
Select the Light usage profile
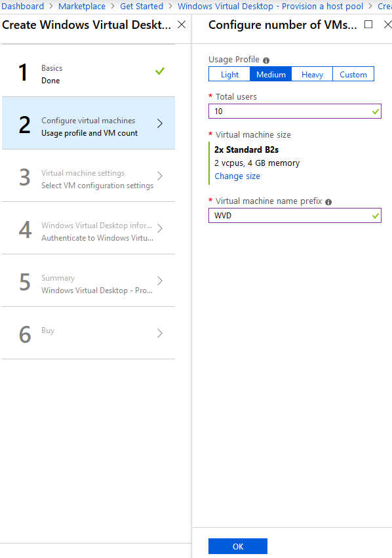coord(229,74)
